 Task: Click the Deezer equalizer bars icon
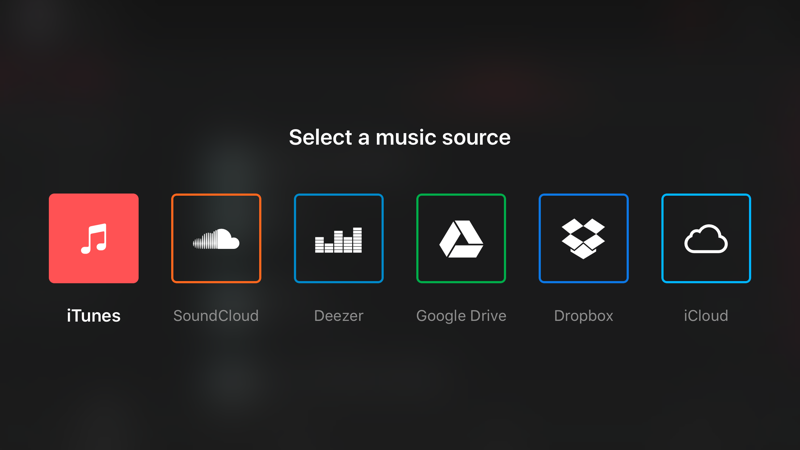(338, 240)
